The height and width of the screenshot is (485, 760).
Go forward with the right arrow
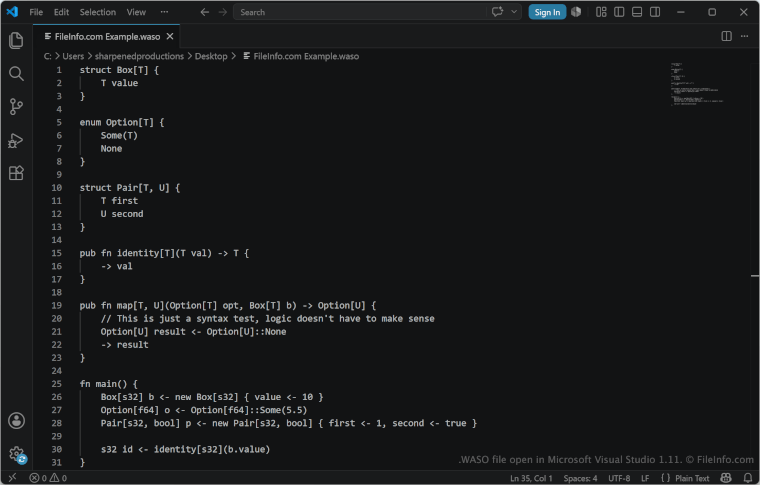(x=222, y=12)
